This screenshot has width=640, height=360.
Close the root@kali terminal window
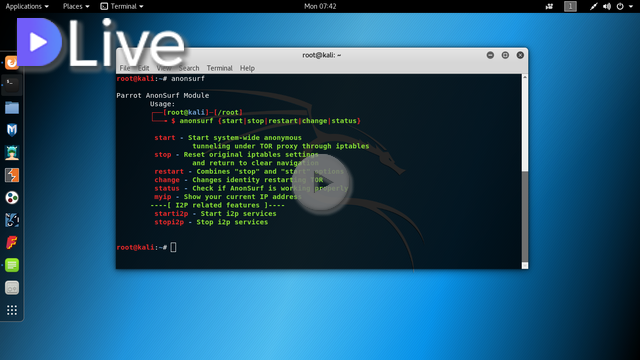[x=520, y=55]
